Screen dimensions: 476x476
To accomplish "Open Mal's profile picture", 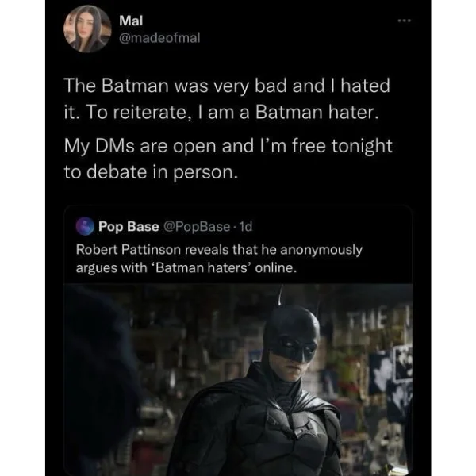I will tap(85, 29).
